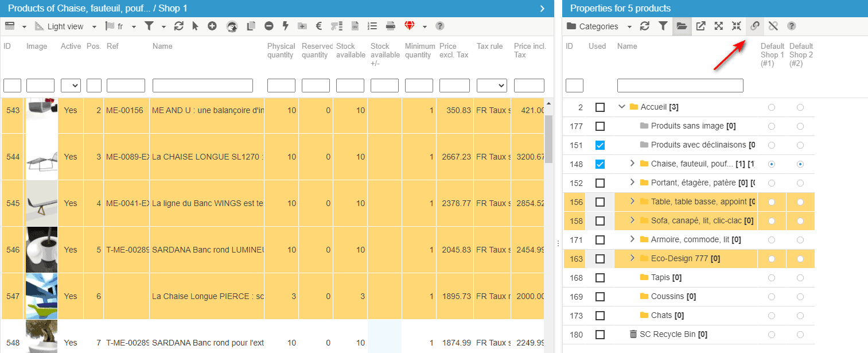The height and width of the screenshot is (353, 868).
Task: Click the lightning bolt quick action icon
Action: [x=285, y=26]
